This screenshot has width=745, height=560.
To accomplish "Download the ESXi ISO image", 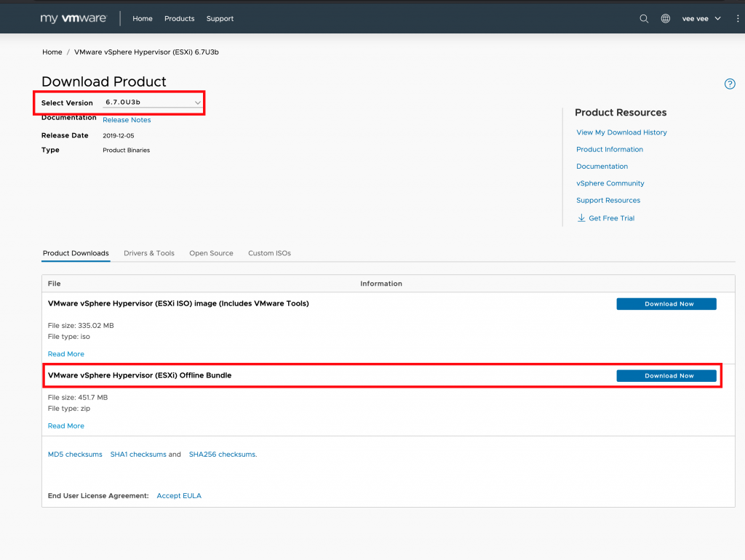I will 666,304.
